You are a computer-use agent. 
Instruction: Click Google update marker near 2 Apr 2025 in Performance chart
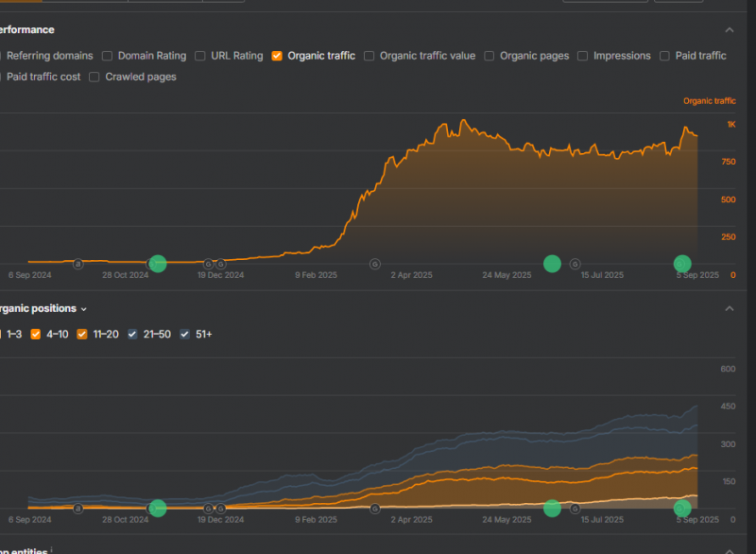click(374, 264)
